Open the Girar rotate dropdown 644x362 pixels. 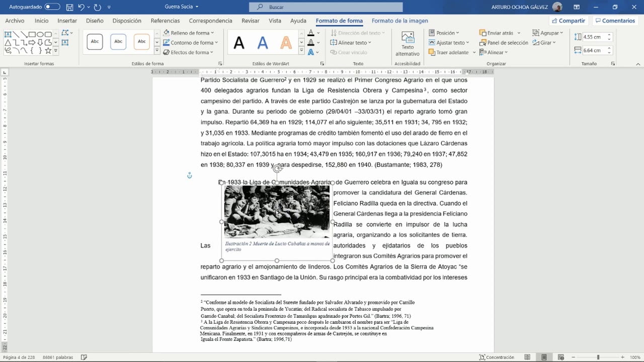coord(544,43)
